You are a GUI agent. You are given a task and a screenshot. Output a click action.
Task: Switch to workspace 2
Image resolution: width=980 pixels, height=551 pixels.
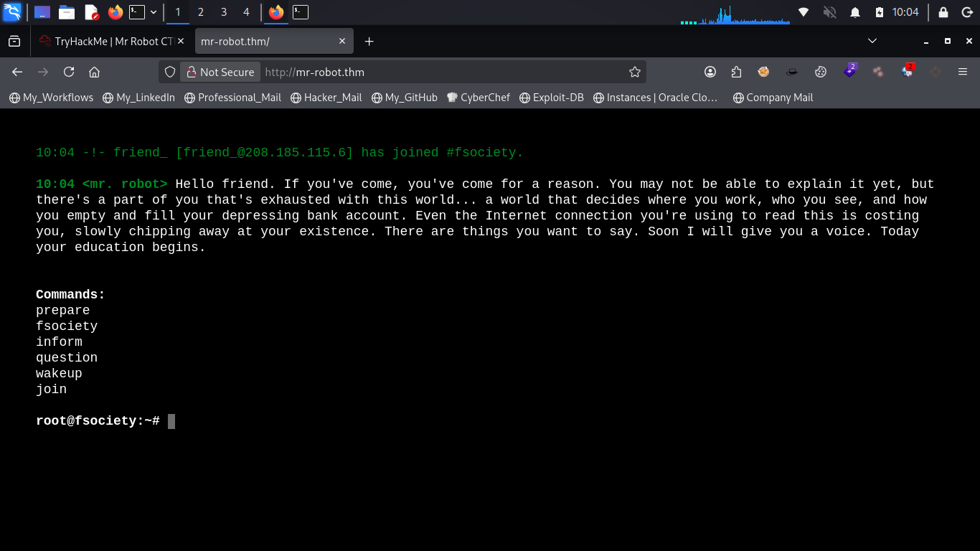point(201,12)
